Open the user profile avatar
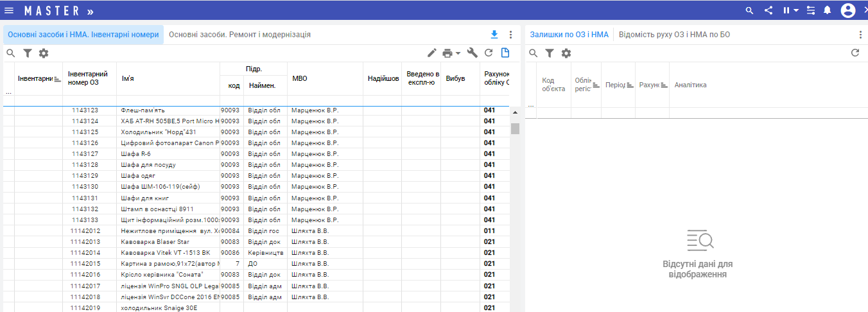 (848, 10)
